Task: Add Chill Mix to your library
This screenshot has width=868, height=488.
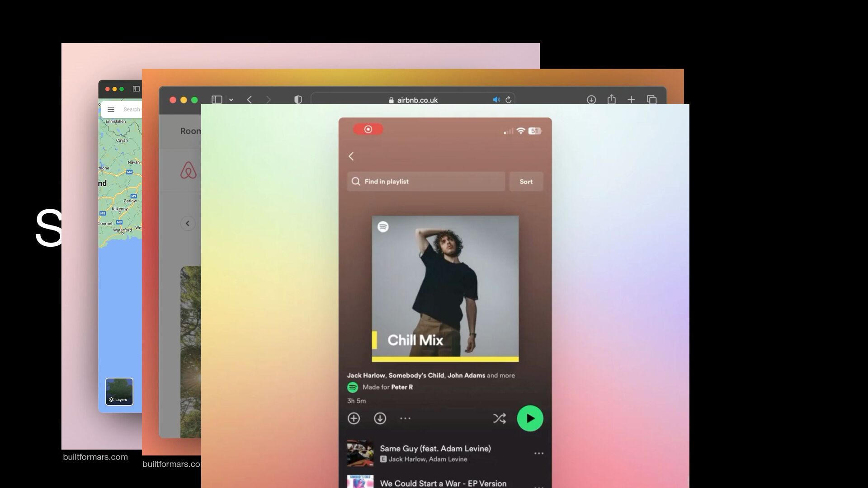Action: click(x=354, y=418)
